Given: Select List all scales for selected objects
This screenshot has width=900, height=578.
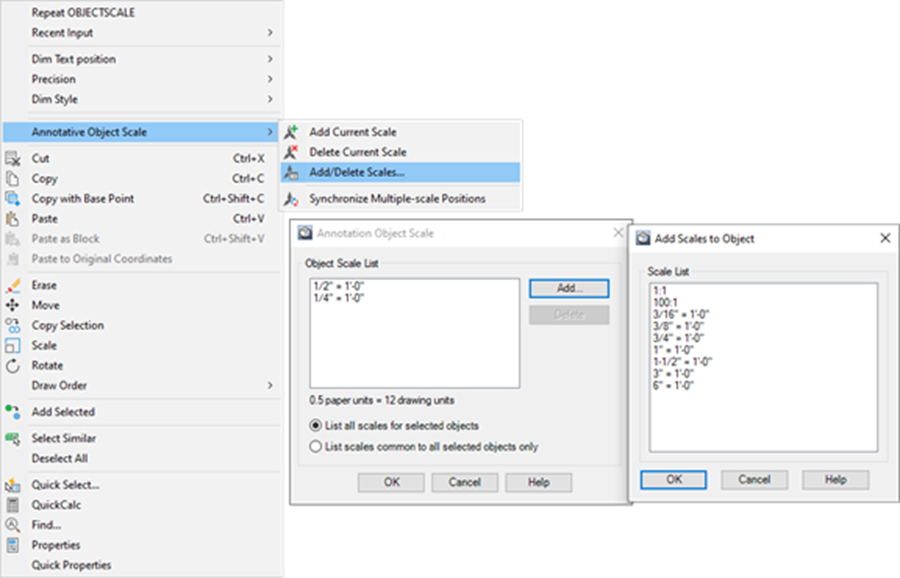Looking at the screenshot, I should (316, 426).
